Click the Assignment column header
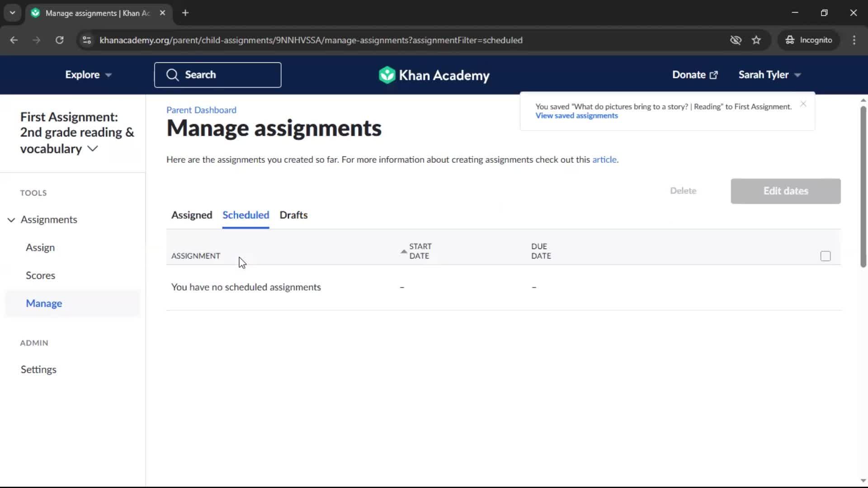The height and width of the screenshot is (488, 868). 196,256
